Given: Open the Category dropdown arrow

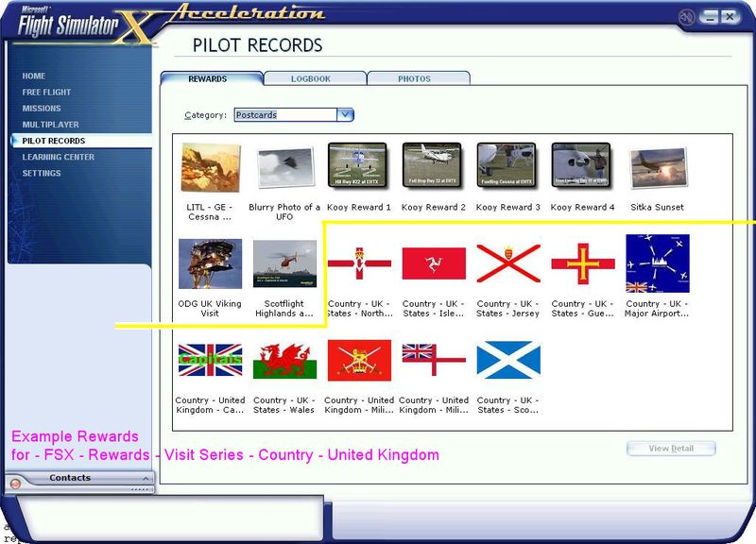Looking at the screenshot, I should pos(345,114).
